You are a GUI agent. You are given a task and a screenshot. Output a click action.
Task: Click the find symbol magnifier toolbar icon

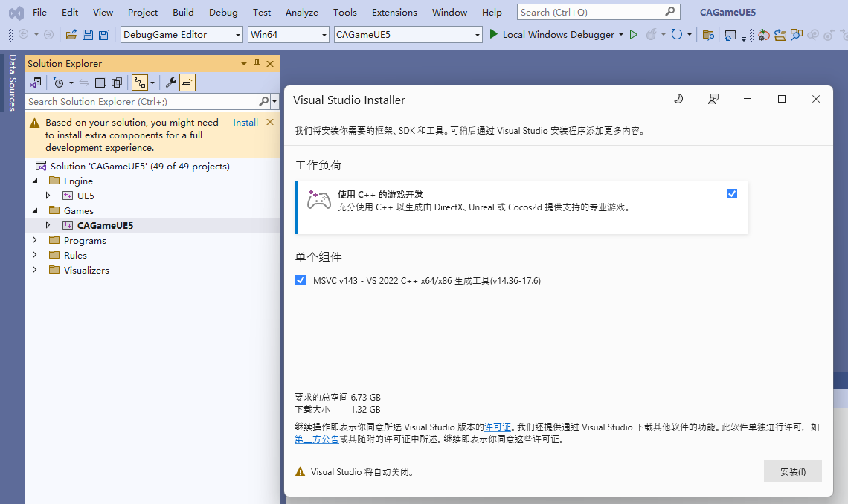[x=796, y=35]
